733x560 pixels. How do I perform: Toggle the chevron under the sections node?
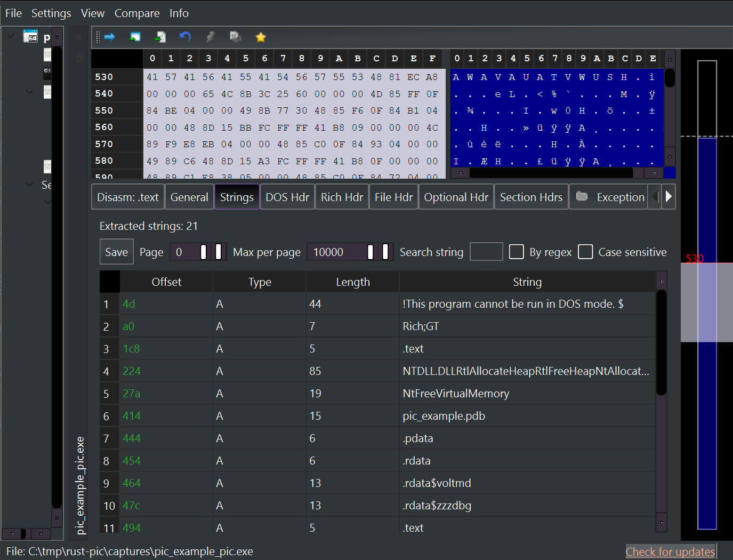[x=47, y=202]
